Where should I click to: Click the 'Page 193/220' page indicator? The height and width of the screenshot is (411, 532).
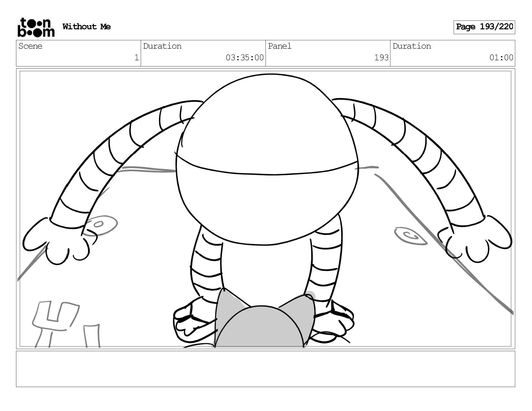coord(484,27)
